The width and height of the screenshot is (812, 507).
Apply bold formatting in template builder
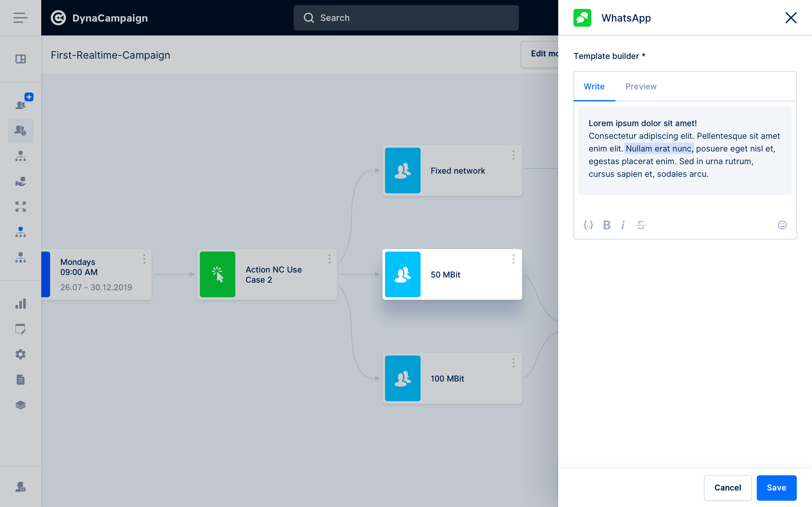pyautogui.click(x=607, y=225)
